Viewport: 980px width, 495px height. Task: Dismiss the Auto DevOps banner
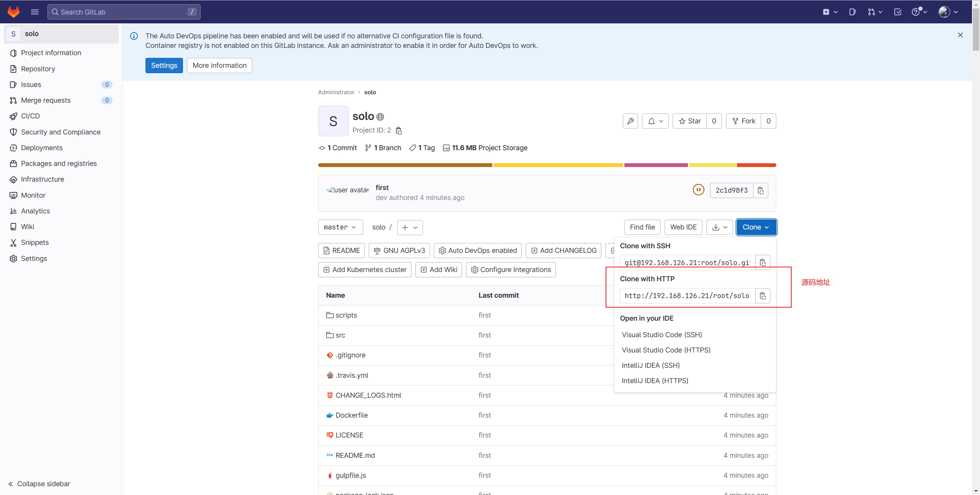[x=960, y=35]
